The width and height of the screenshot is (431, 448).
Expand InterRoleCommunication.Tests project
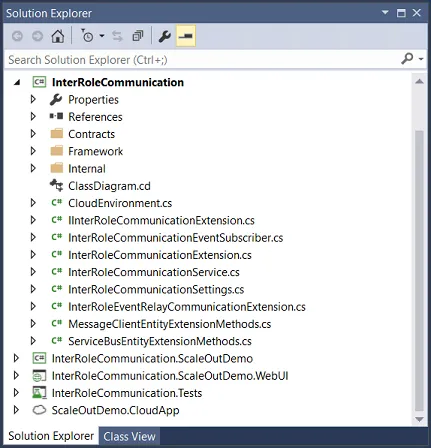[16, 393]
